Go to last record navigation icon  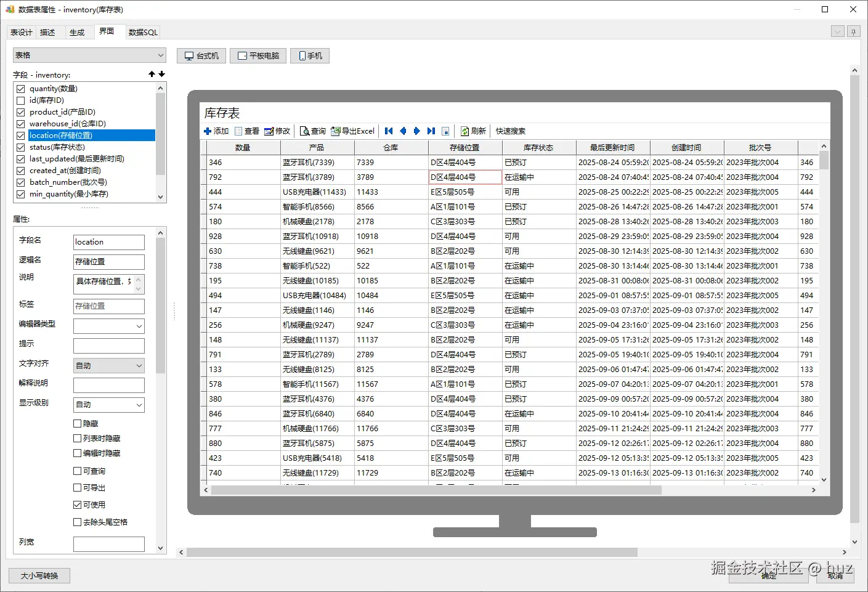pos(431,131)
